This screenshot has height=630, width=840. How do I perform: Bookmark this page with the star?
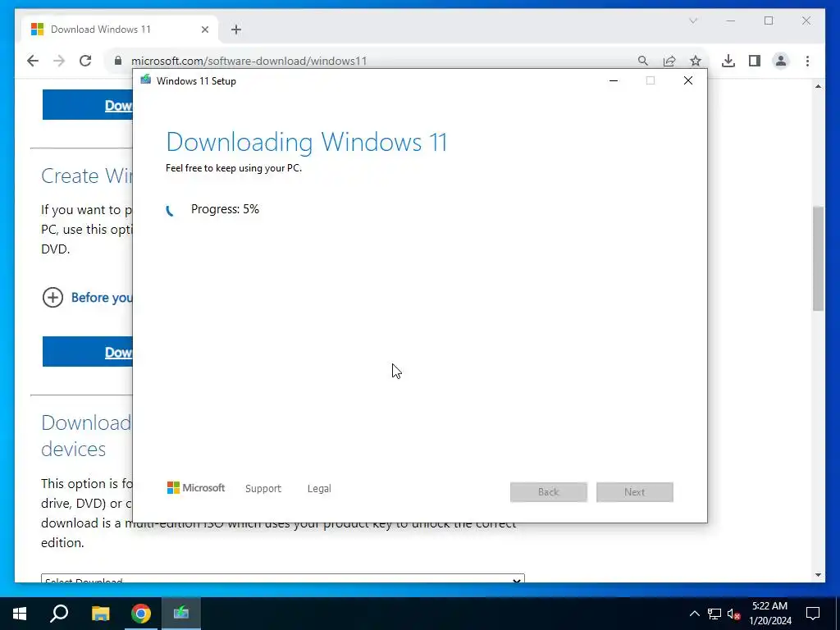pos(696,61)
